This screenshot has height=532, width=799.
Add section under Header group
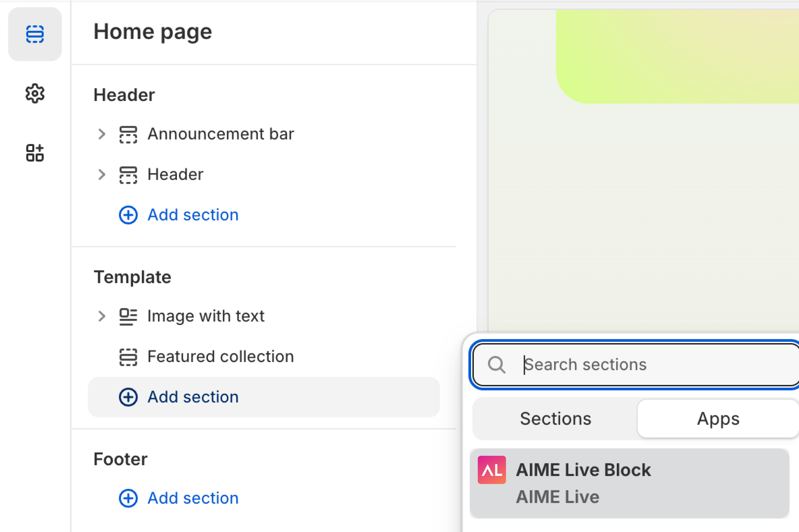(x=193, y=215)
